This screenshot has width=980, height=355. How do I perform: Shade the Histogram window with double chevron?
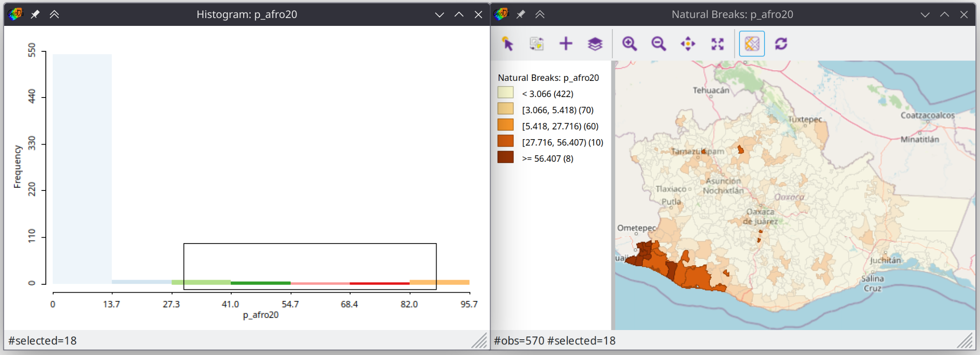(54, 14)
